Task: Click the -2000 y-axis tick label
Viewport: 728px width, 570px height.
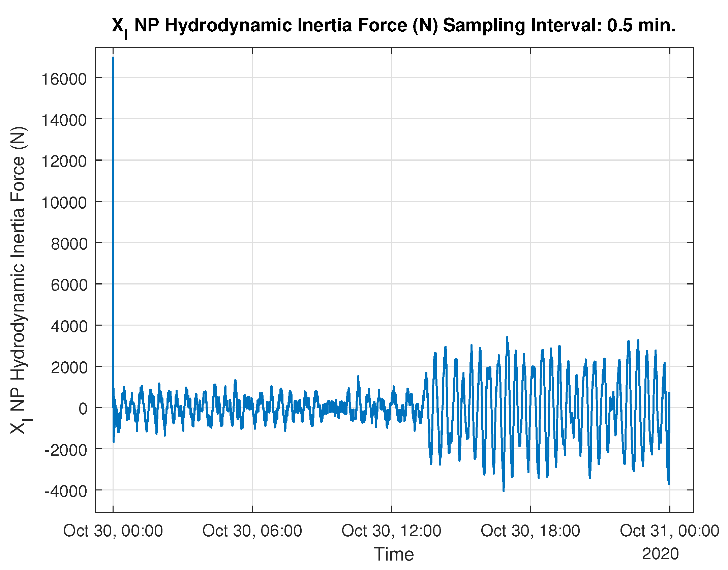Action: [x=66, y=450]
